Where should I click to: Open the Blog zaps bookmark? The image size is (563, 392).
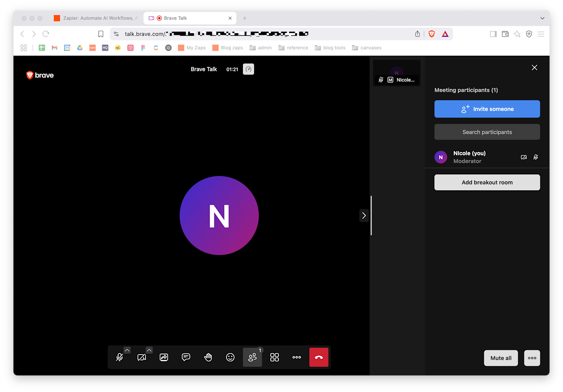pyautogui.click(x=228, y=48)
